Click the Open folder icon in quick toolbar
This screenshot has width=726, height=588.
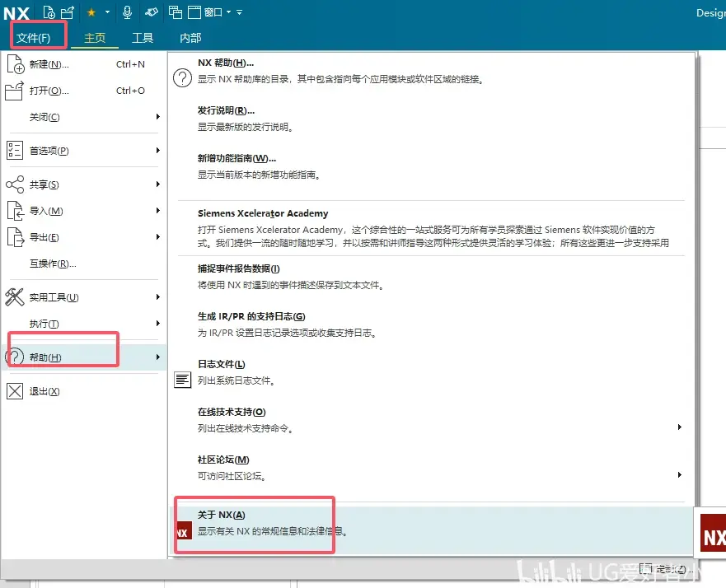pos(67,12)
